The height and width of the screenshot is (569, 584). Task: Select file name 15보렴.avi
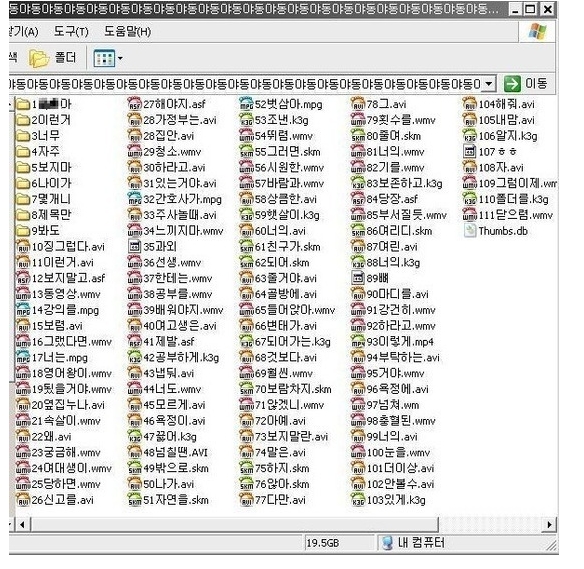coord(57,326)
